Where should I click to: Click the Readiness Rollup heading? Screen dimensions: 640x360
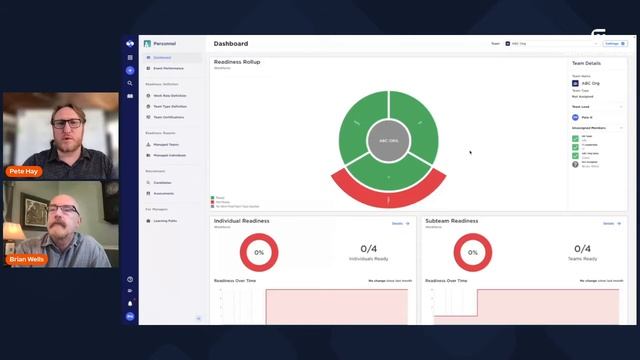[237, 62]
